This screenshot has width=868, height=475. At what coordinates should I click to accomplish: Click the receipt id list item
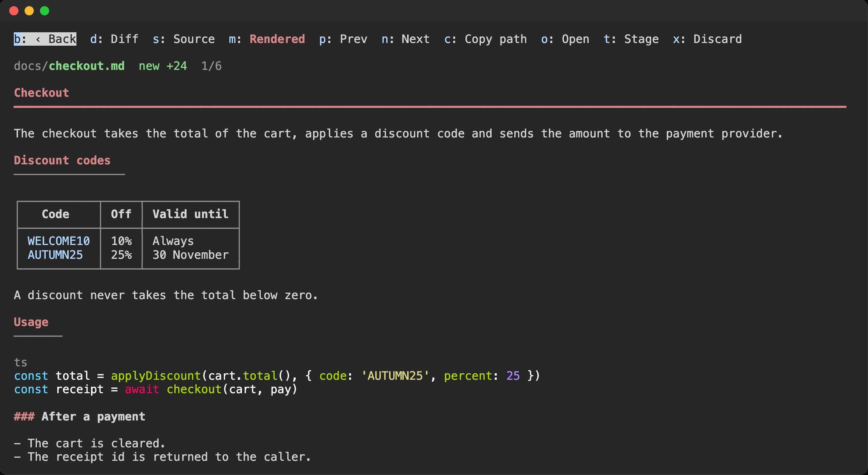click(162, 457)
